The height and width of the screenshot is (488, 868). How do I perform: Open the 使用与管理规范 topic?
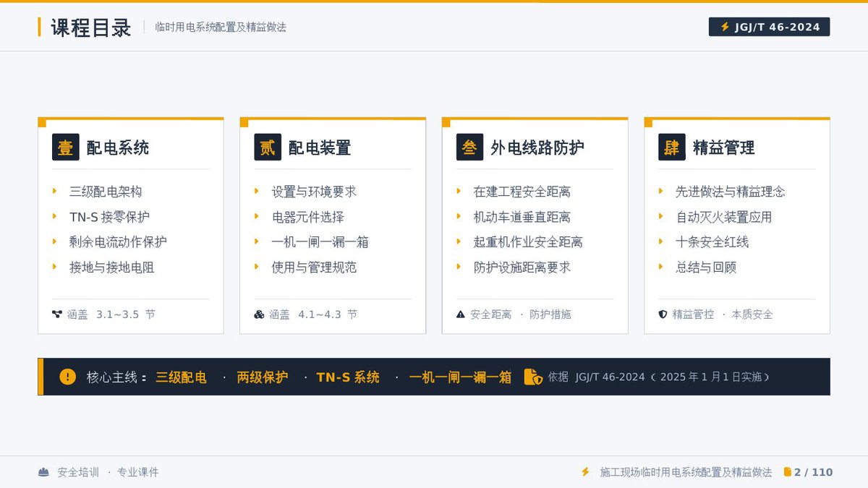pos(314,267)
